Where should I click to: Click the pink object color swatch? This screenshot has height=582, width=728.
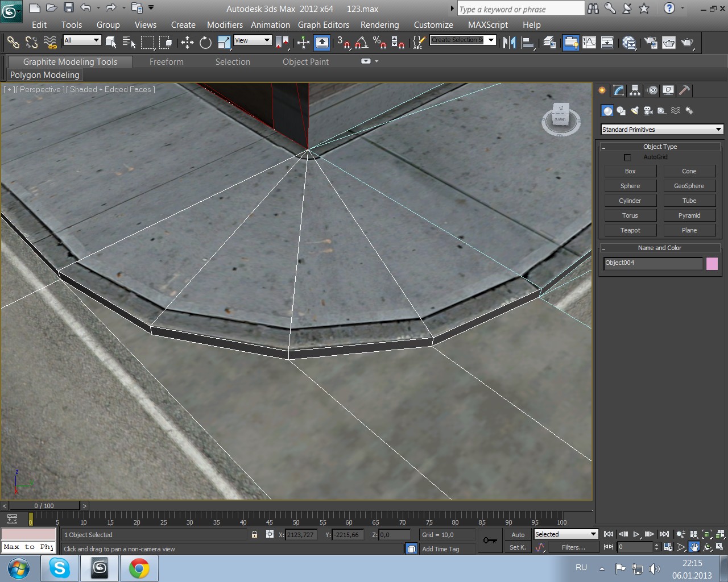pyautogui.click(x=712, y=263)
